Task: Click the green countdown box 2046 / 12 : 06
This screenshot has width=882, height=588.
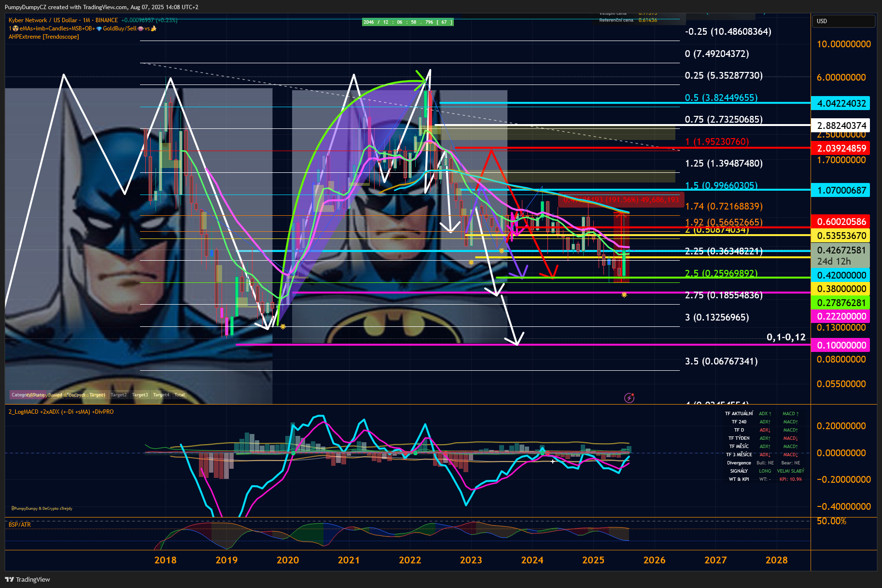Action: (407, 22)
